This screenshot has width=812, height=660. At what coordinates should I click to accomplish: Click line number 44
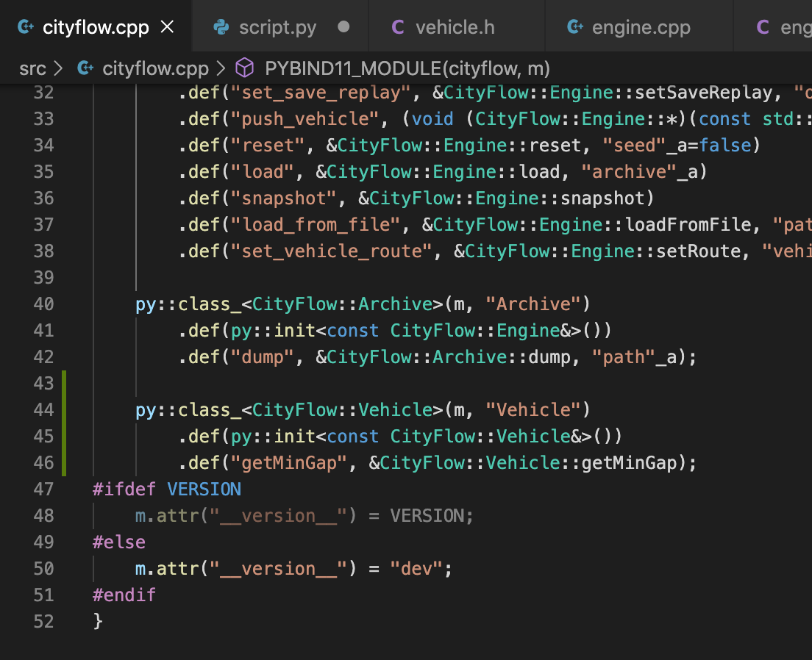coord(43,410)
